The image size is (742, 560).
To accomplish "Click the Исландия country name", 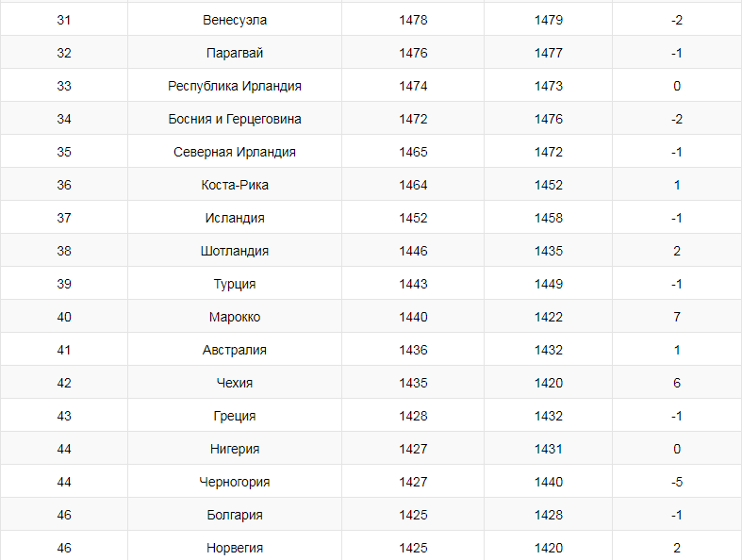I will (235, 218).
